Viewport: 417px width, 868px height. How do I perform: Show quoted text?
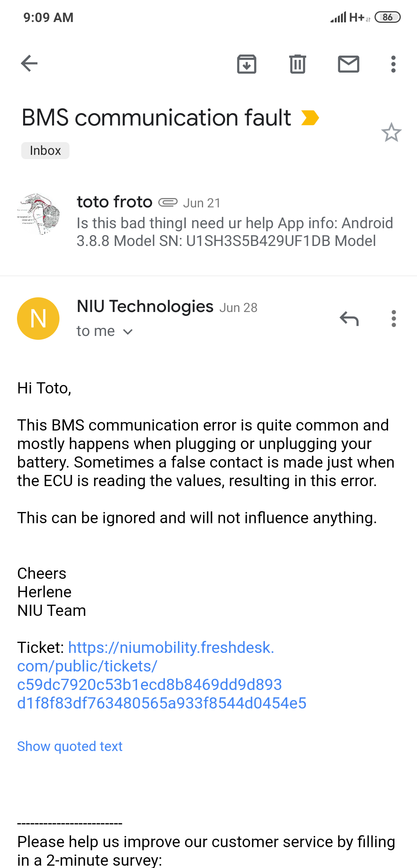[x=70, y=746]
